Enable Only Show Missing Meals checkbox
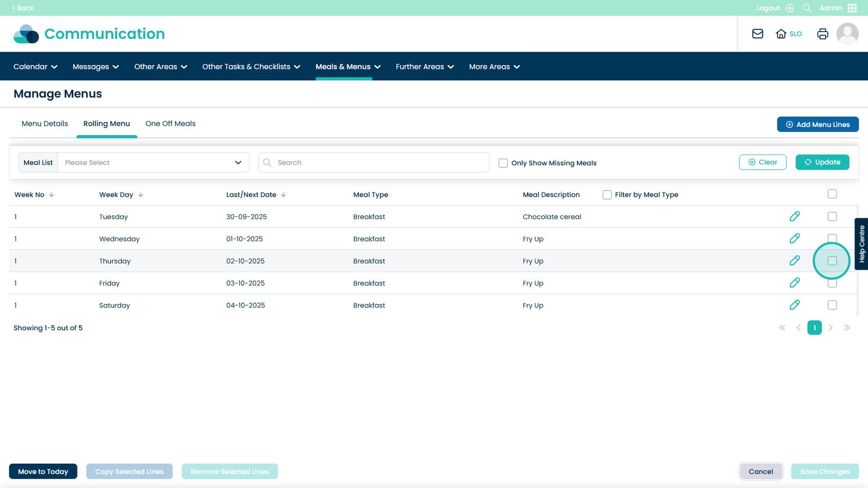Viewport: 868px width, 488px height. tap(503, 163)
